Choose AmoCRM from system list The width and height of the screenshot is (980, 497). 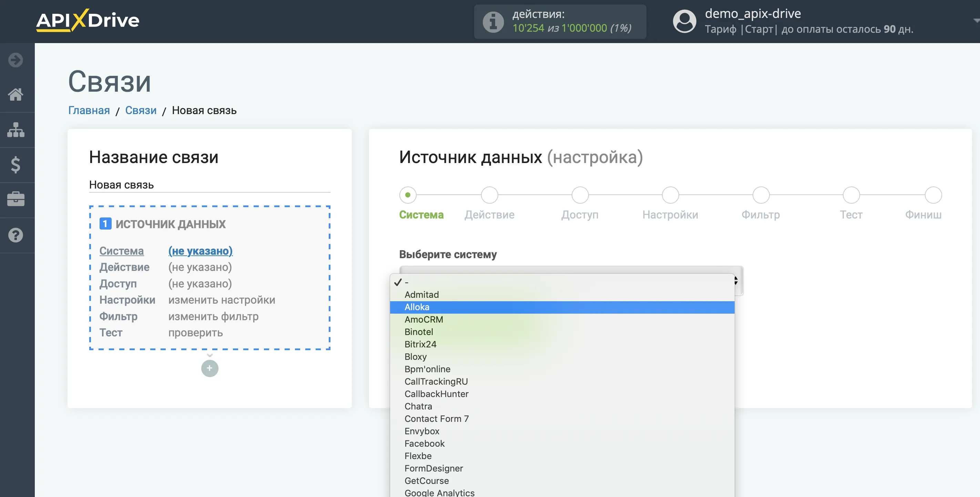562,319
